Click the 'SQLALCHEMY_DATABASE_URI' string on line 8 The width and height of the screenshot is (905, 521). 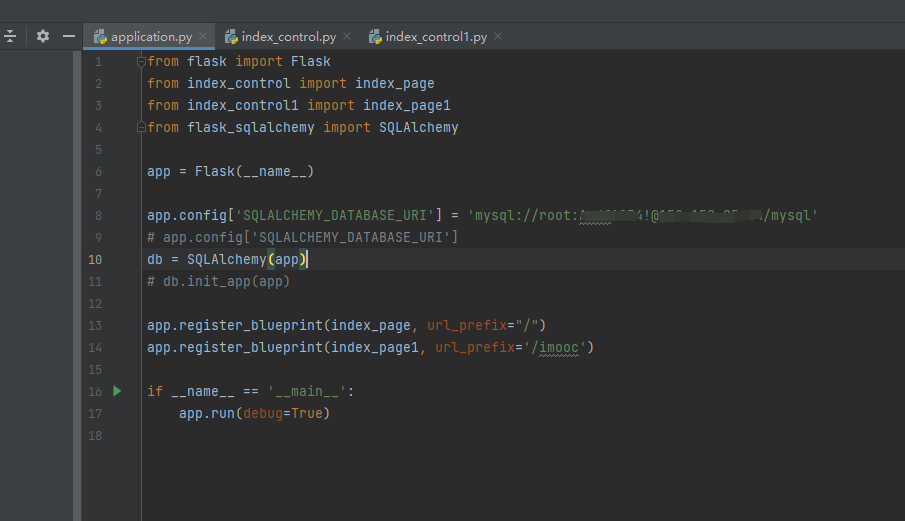pyautogui.click(x=335, y=215)
